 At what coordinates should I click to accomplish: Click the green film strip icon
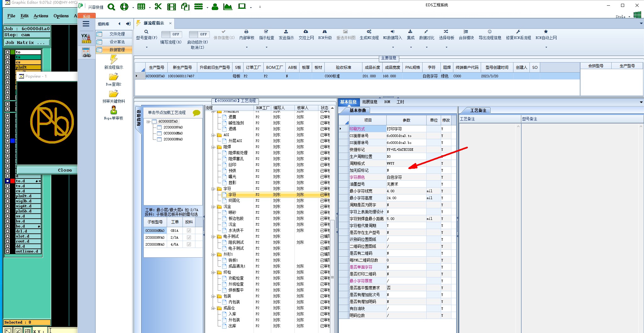point(172,7)
